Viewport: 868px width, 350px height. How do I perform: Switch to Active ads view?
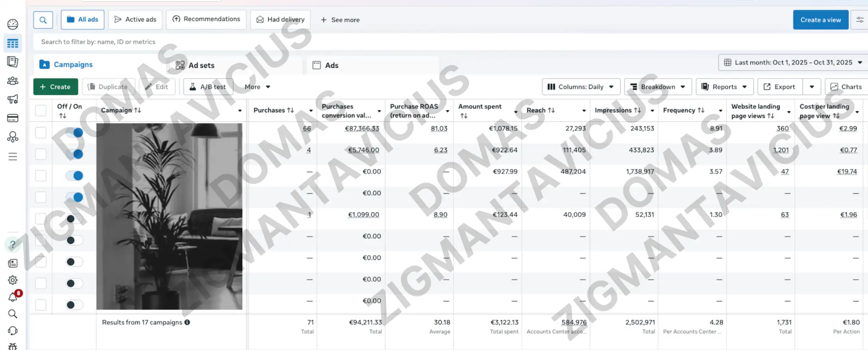click(135, 20)
